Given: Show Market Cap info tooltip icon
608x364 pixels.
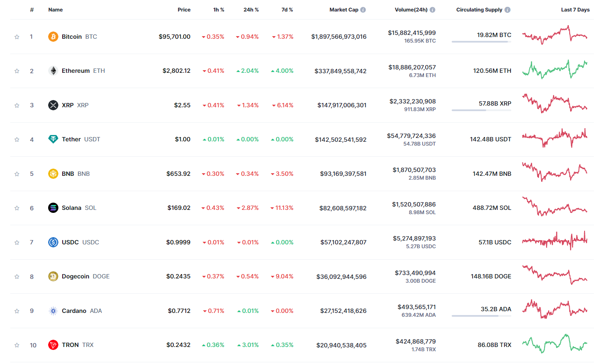Looking at the screenshot, I should coord(363,10).
